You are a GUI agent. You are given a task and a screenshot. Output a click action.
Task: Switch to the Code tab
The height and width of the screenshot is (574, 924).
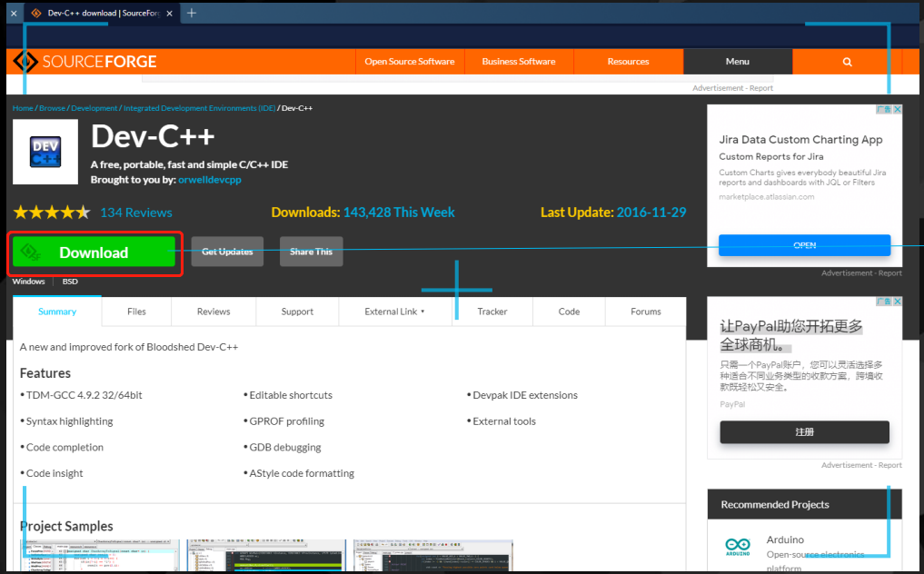point(570,312)
